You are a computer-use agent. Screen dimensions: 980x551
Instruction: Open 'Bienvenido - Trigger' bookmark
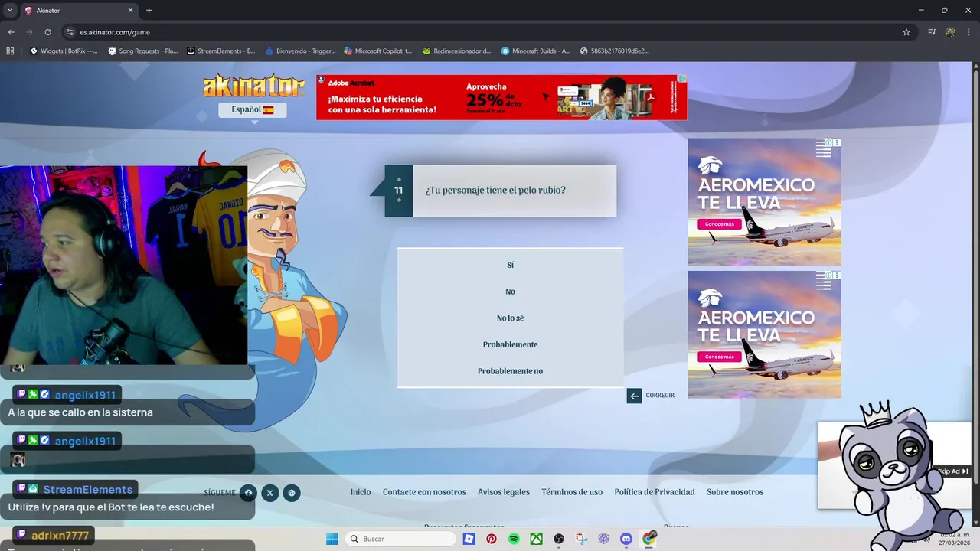301,51
